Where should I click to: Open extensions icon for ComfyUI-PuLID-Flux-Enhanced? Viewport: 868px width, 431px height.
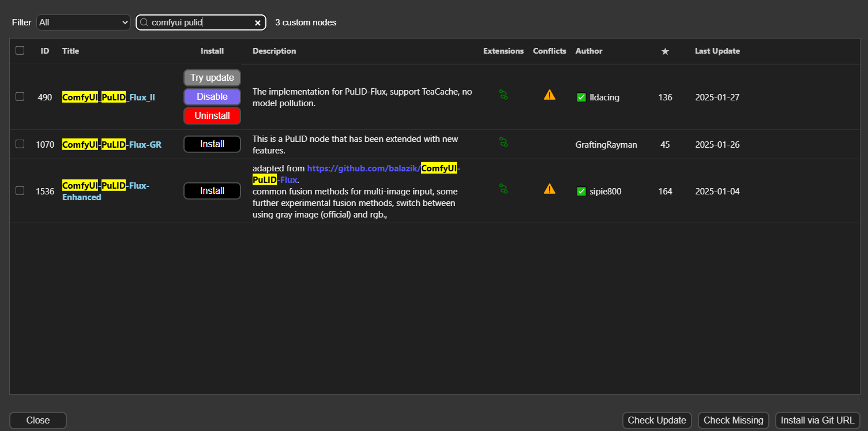point(503,189)
